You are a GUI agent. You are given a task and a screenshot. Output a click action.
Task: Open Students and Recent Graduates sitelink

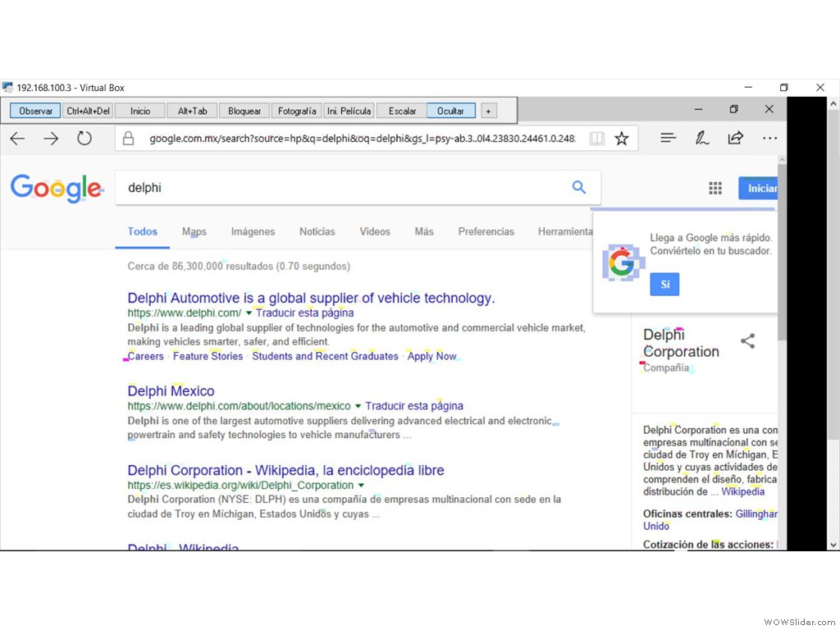click(325, 356)
